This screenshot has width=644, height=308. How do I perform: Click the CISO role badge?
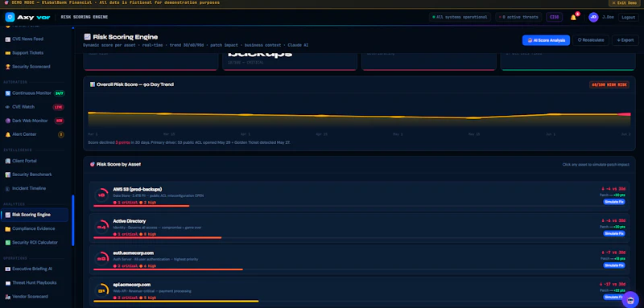click(554, 17)
